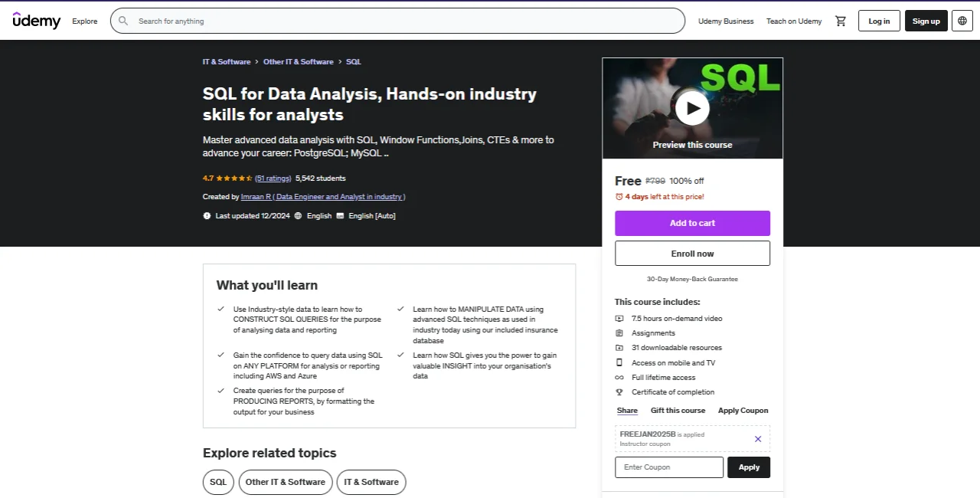Open the Udemy logo home link
The width and height of the screenshot is (980, 498).
(x=36, y=21)
